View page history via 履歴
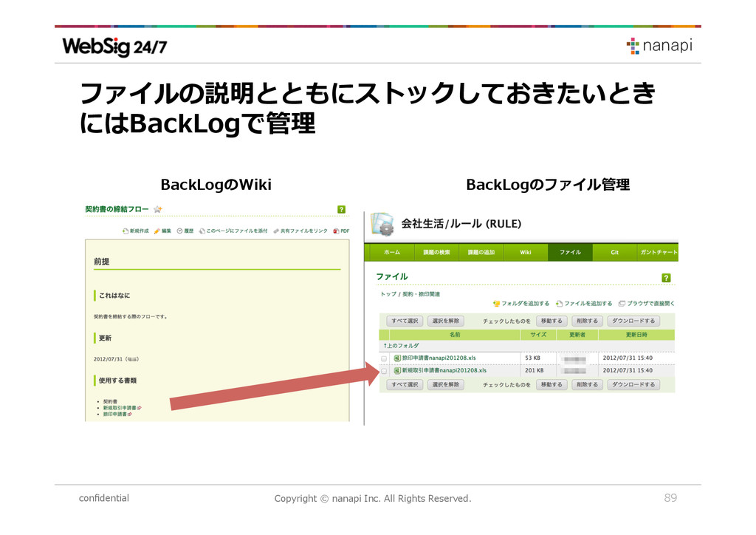 [185, 231]
